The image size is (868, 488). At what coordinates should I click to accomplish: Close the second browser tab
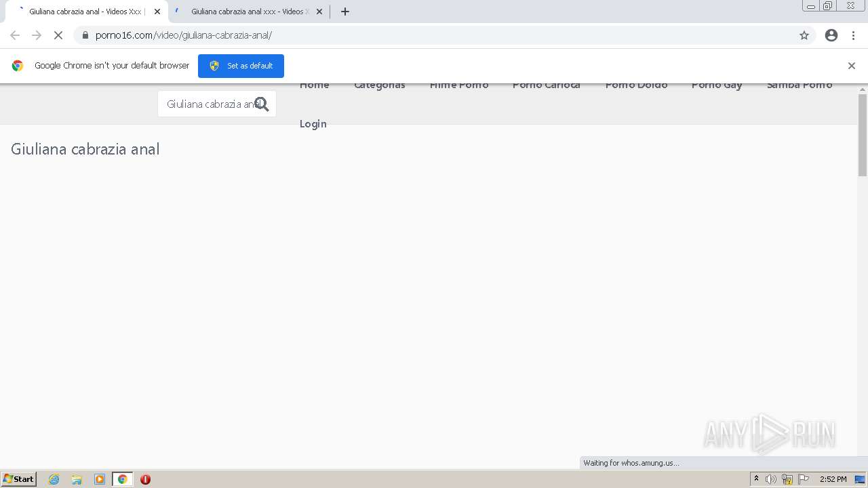[319, 12]
